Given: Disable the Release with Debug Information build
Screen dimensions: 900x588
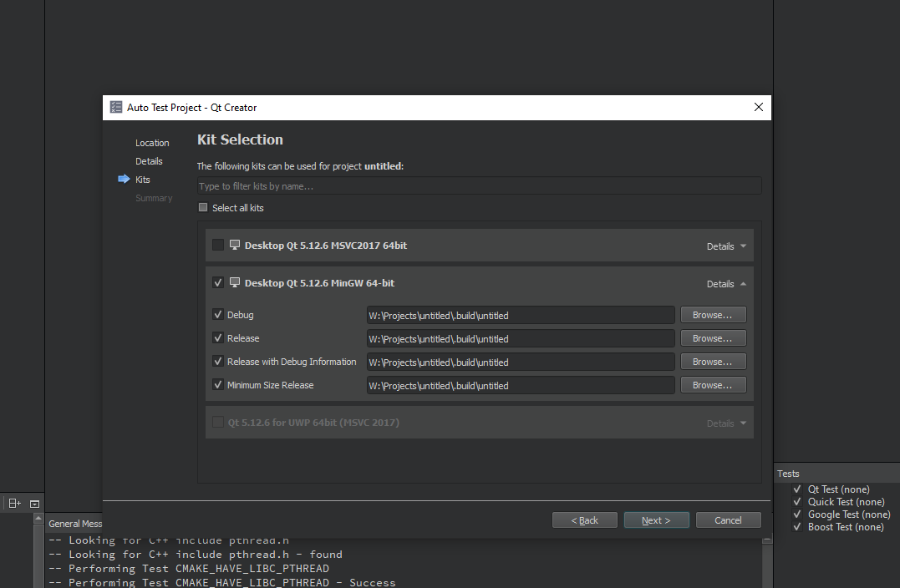Looking at the screenshot, I should [x=218, y=362].
